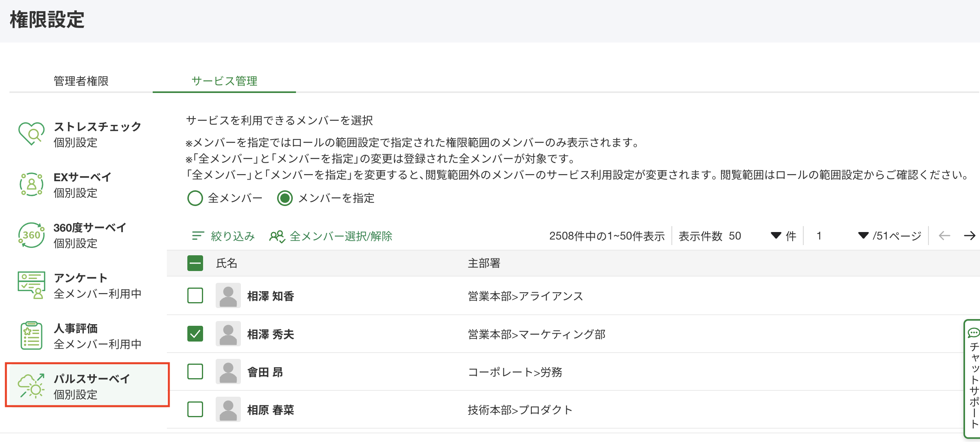Open EXサーベイ service icon

(x=31, y=184)
